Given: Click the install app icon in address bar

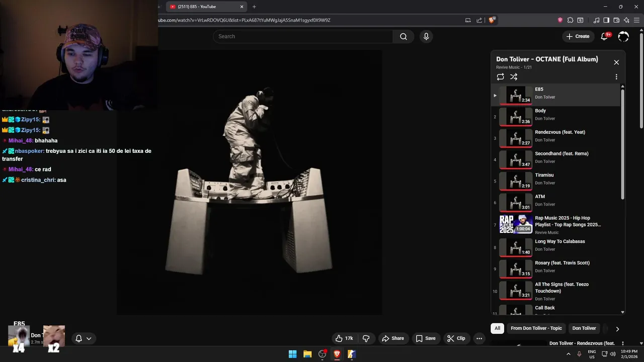Looking at the screenshot, I should point(468,20).
